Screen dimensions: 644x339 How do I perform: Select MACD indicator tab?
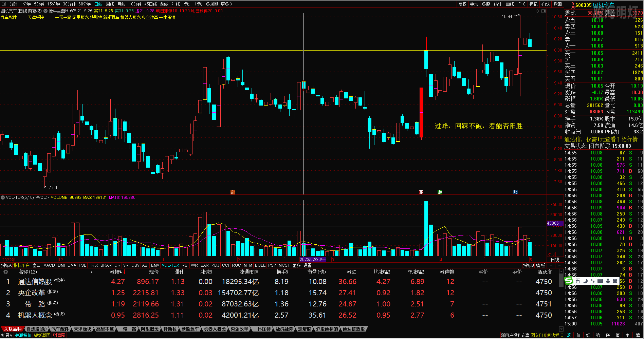49,265
